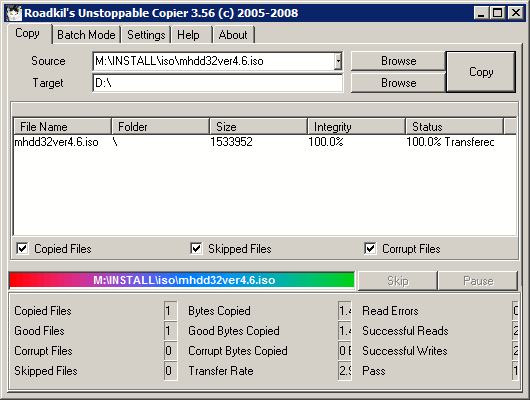Screen dimensions: 530x400
Task: Click the Successful Writes label
Action: point(405,351)
